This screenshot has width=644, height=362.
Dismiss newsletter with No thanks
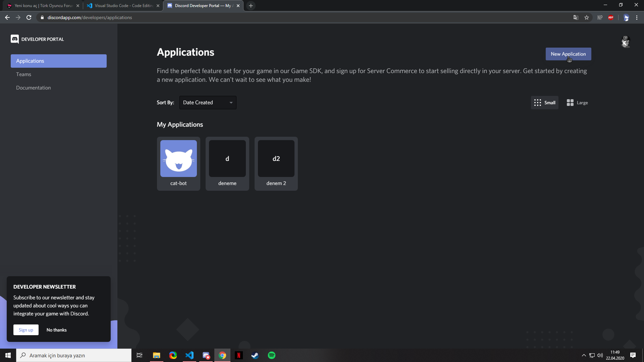coord(57,330)
